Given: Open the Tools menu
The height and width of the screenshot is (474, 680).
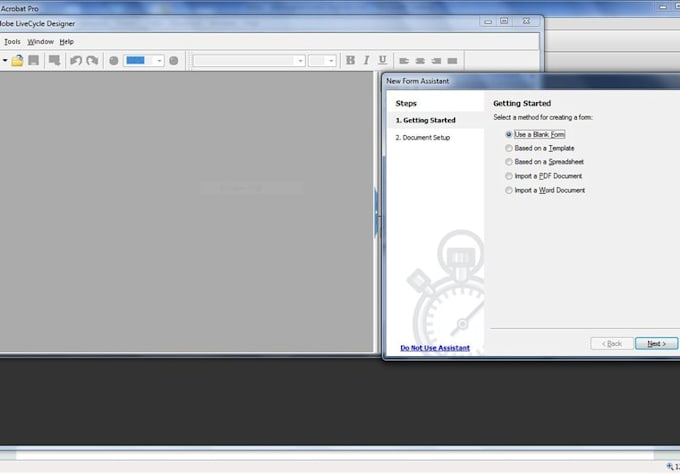Looking at the screenshot, I should pos(12,42).
